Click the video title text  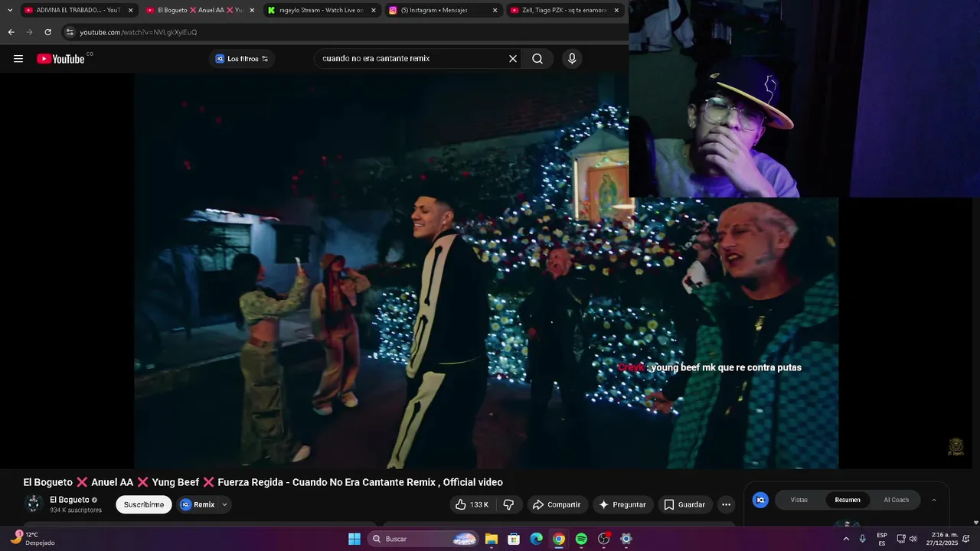pyautogui.click(x=263, y=482)
